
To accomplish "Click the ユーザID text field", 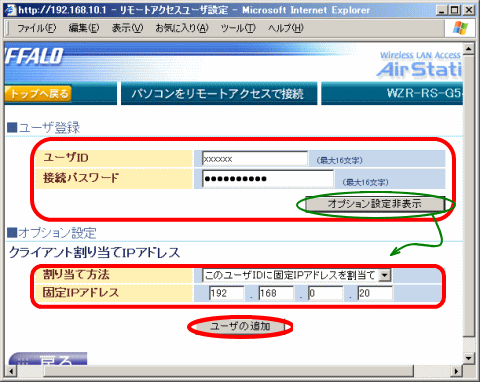I will tap(255, 159).
